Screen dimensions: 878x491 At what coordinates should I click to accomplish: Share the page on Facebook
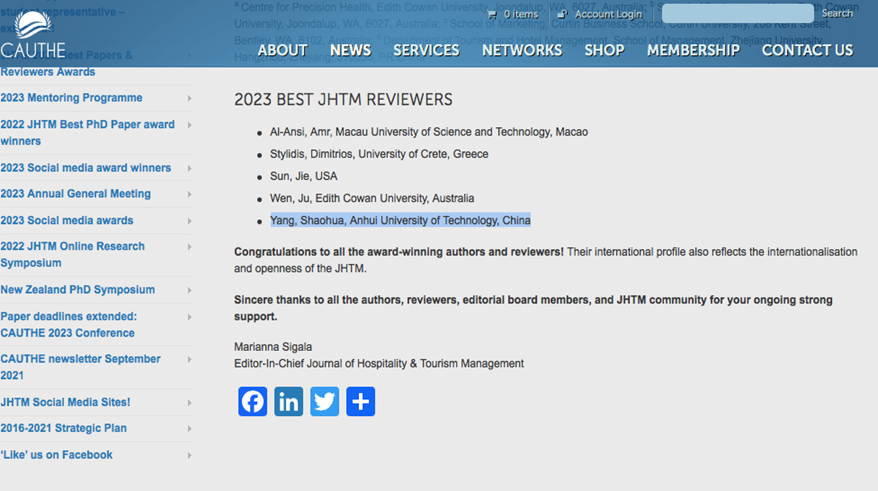click(253, 401)
